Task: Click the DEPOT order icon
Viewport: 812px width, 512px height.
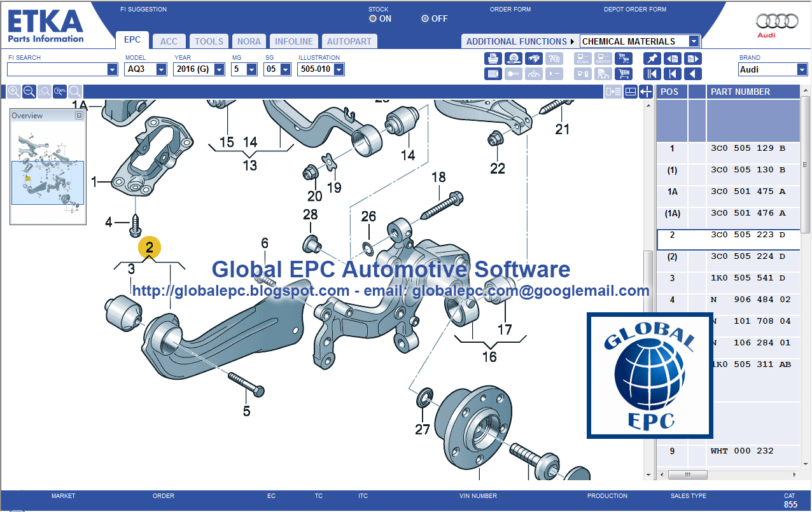Action: 603,59
